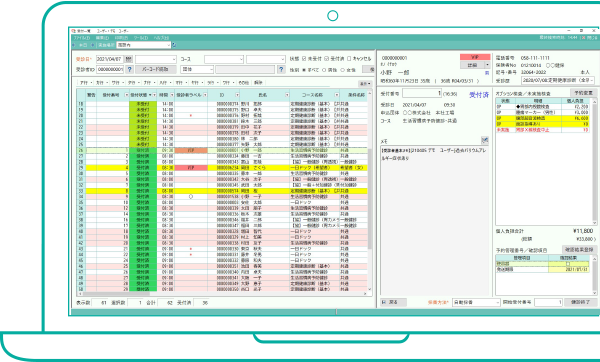
Task: Click the 受付番号 input field in the detail panel
Action: pos(422,93)
